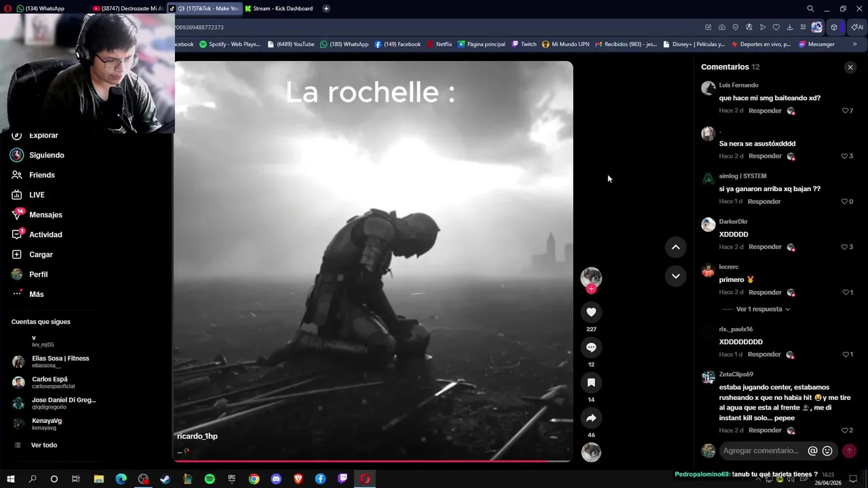The width and height of the screenshot is (868, 488).
Task: Open Spotify from the Windows taskbar
Action: [210, 479]
